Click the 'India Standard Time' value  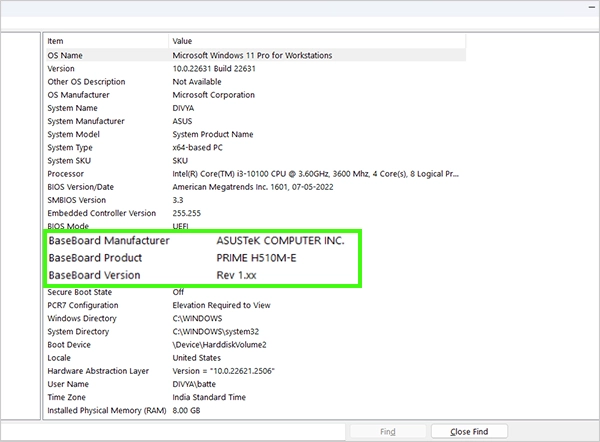(209, 397)
